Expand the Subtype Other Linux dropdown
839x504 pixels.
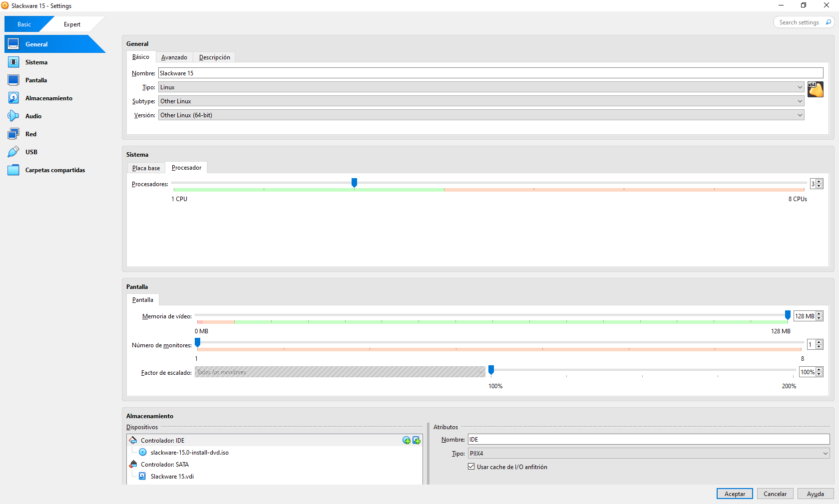[x=481, y=101]
